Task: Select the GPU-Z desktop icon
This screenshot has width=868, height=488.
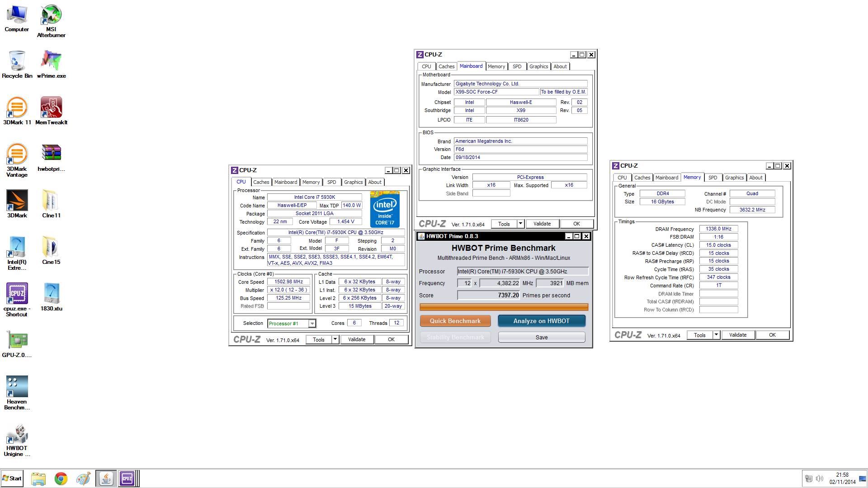Action: point(17,344)
